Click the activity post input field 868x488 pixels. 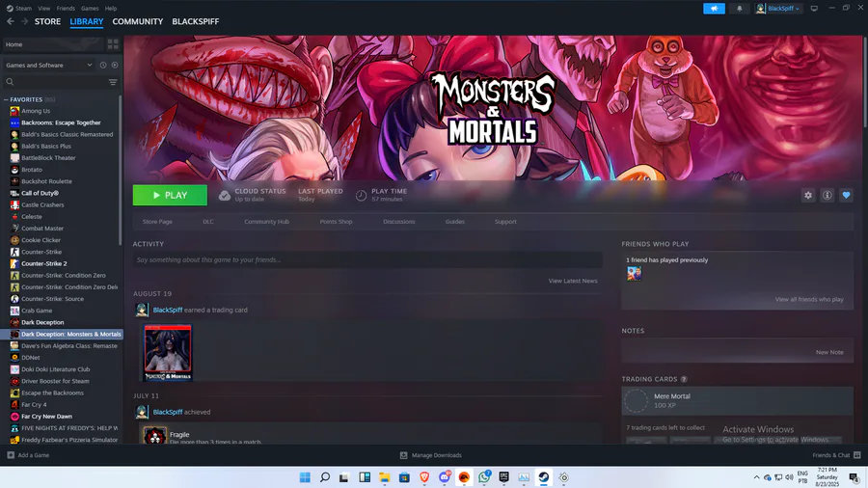(x=367, y=259)
